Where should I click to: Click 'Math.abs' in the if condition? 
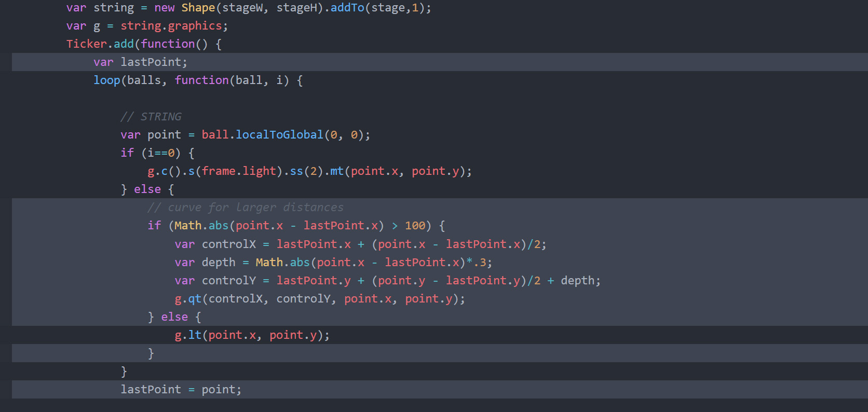(201, 226)
